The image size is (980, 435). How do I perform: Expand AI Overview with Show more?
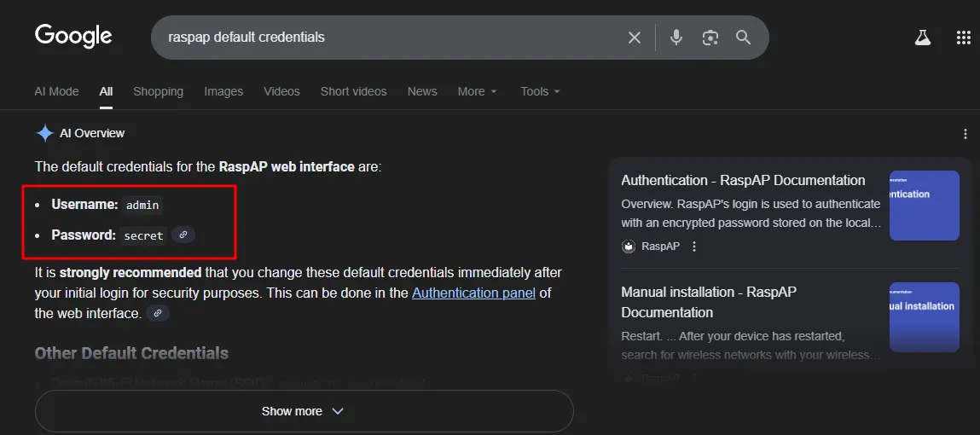pyautogui.click(x=304, y=411)
